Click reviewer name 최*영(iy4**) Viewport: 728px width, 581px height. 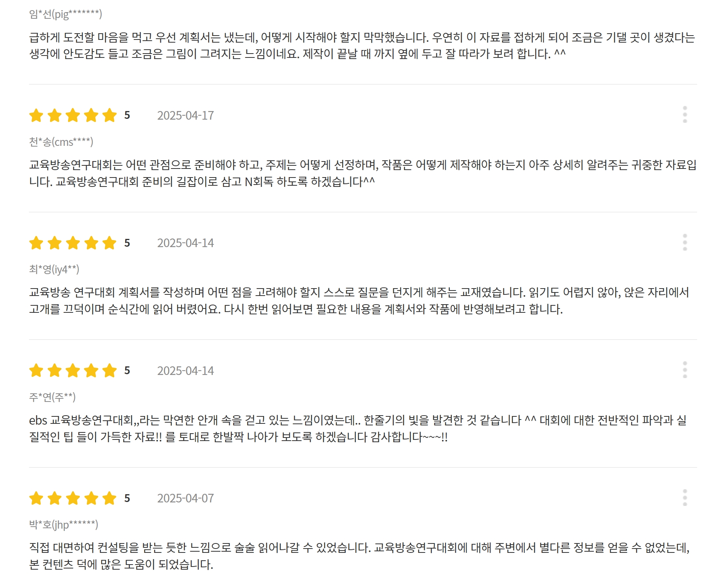click(x=54, y=269)
